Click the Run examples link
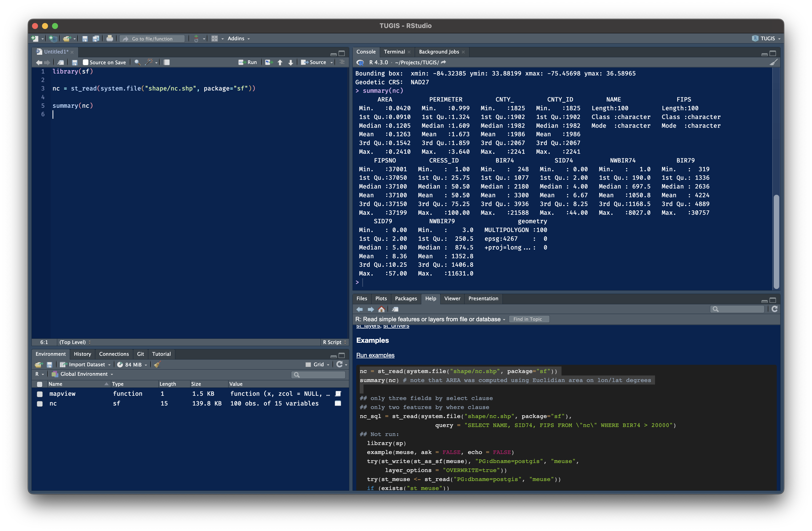812x531 pixels. [x=375, y=355]
